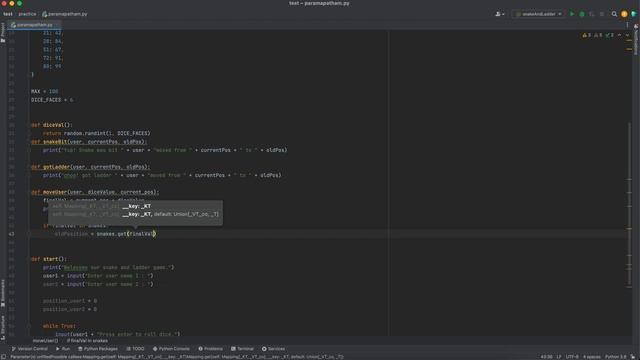The image size is (640, 360).
Task: Click the moveUser() breadcrumb below editor
Action: [45, 340]
